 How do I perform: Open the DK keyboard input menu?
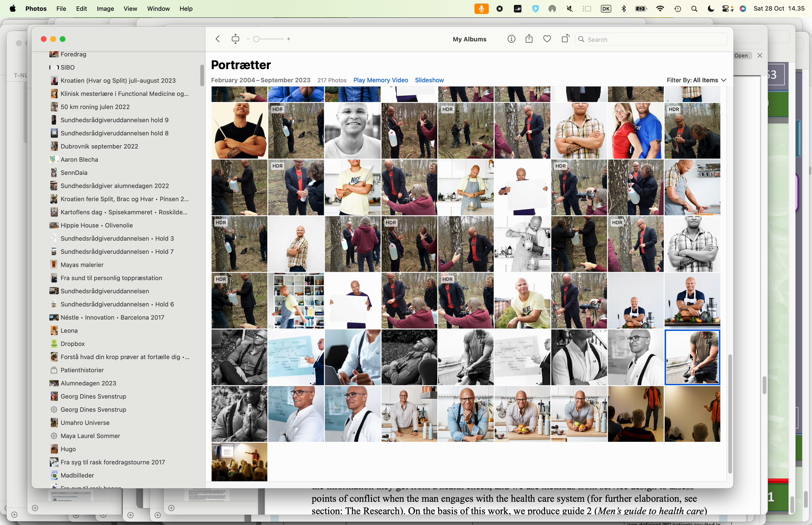(606, 9)
